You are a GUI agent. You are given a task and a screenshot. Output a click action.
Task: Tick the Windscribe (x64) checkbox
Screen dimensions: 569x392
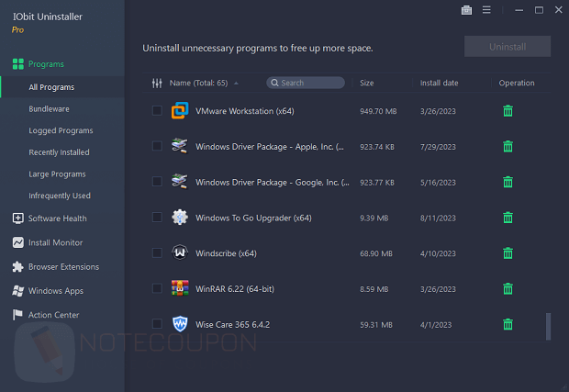[x=157, y=252]
